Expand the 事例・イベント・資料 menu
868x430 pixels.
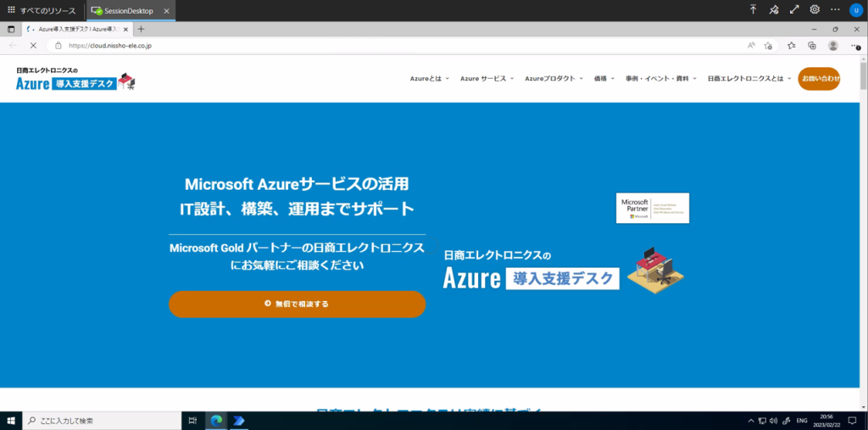661,79
